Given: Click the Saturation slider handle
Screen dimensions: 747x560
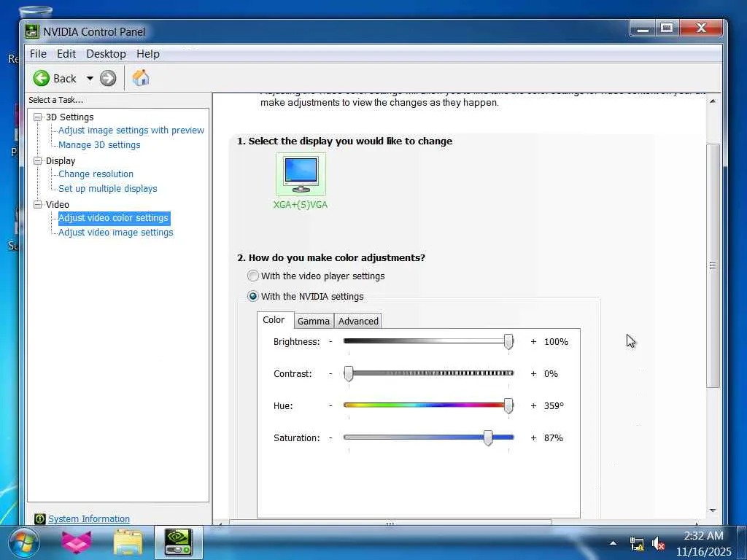Looking at the screenshot, I should [488, 437].
